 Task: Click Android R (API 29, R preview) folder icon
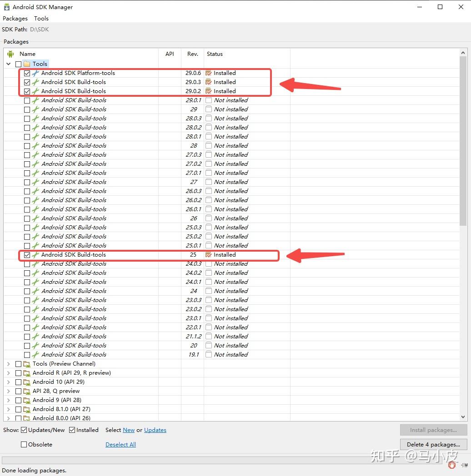27,373
